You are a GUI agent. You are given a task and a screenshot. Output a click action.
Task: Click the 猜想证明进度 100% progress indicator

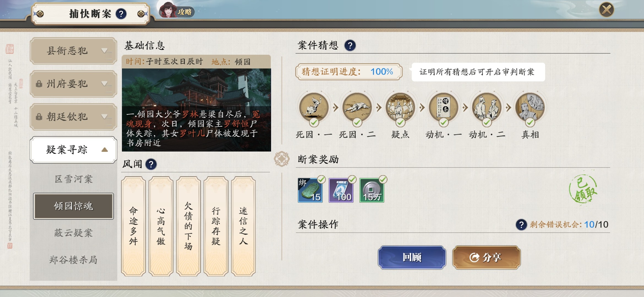point(349,72)
